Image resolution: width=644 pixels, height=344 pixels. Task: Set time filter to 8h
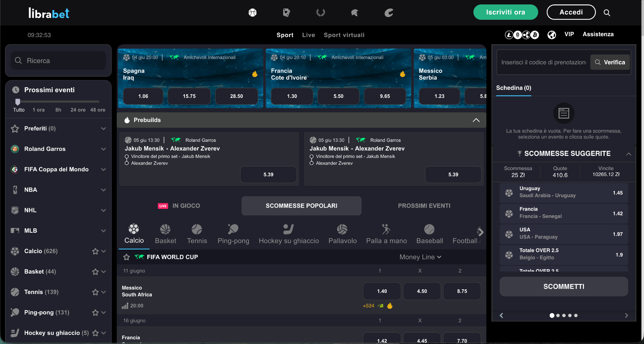point(58,110)
